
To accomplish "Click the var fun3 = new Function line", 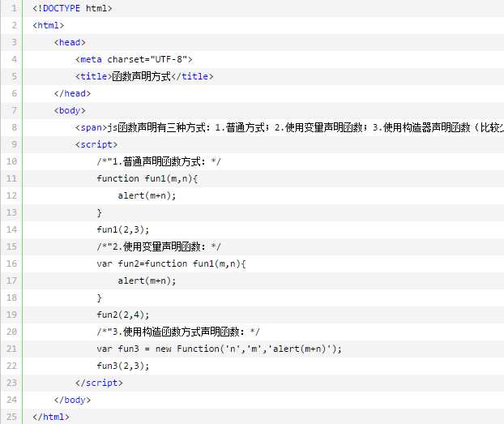I will [220, 349].
